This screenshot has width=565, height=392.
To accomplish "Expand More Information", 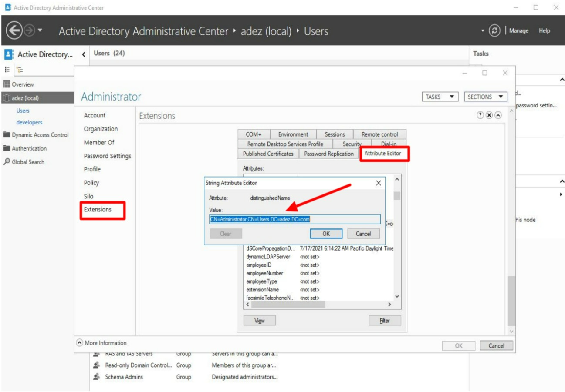I will point(101,343).
